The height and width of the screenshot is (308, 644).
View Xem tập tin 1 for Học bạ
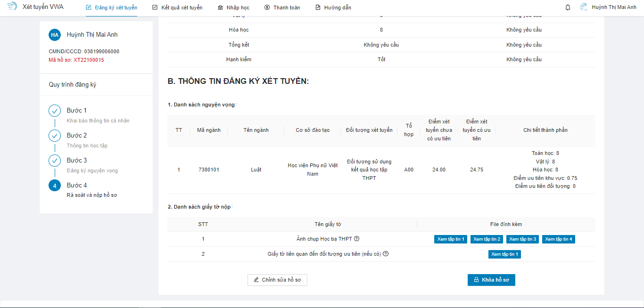coord(451,239)
